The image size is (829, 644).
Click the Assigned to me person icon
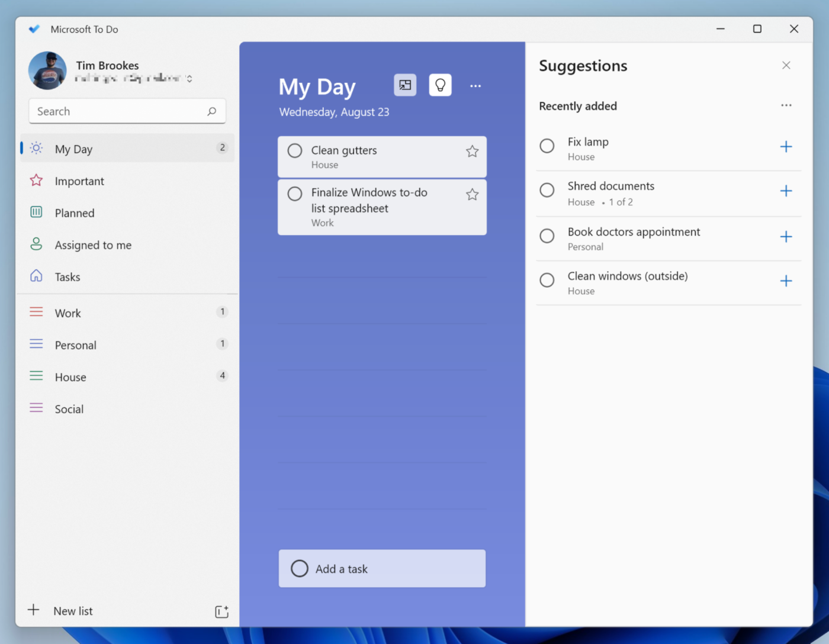pyautogui.click(x=36, y=244)
